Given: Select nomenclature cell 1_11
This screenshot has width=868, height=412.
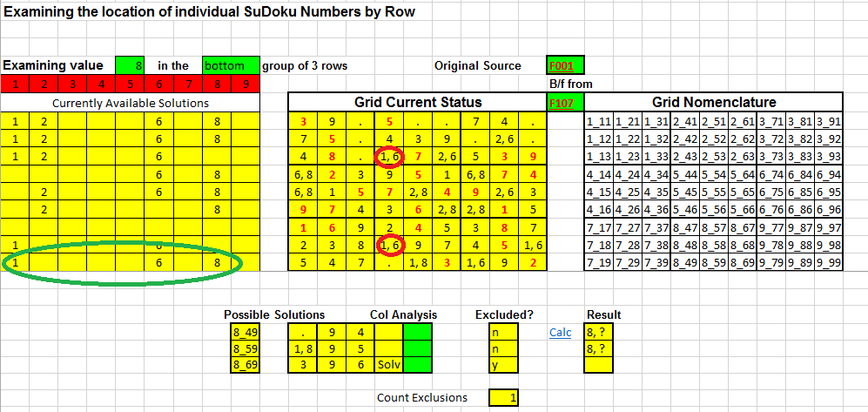Looking at the screenshot, I should [600, 121].
